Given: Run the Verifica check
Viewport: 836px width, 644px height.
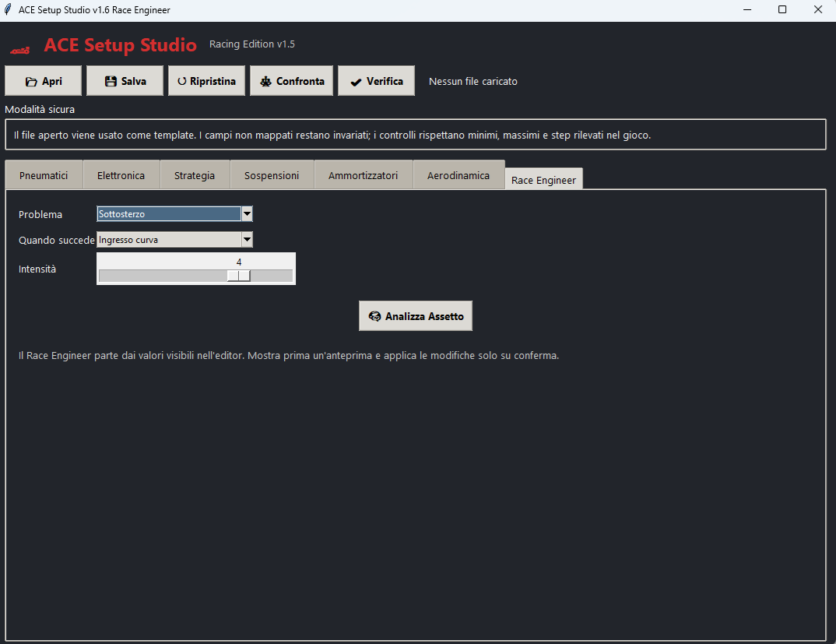Looking at the screenshot, I should click(x=377, y=81).
